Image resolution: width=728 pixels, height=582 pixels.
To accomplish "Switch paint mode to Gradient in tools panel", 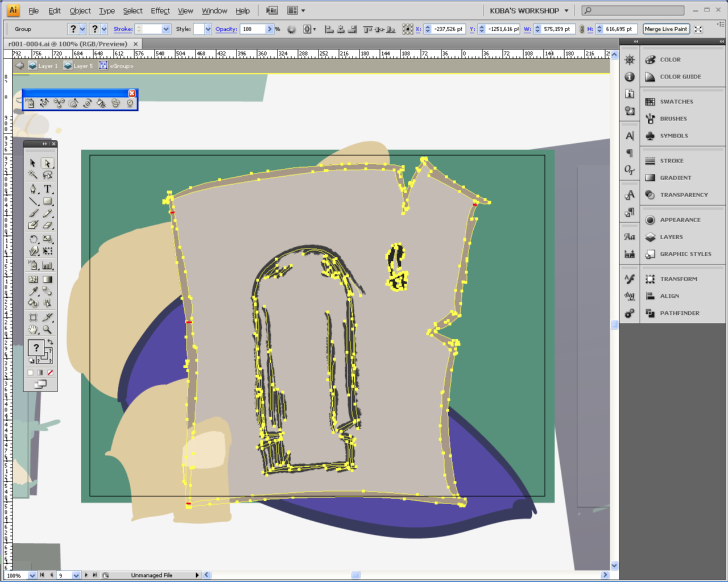I will [40, 373].
